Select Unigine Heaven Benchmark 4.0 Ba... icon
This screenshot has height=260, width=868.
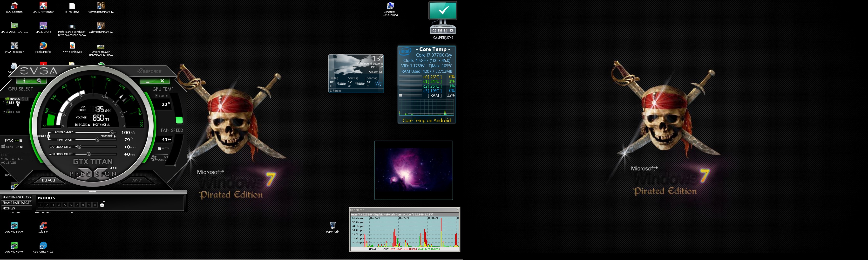(x=101, y=50)
